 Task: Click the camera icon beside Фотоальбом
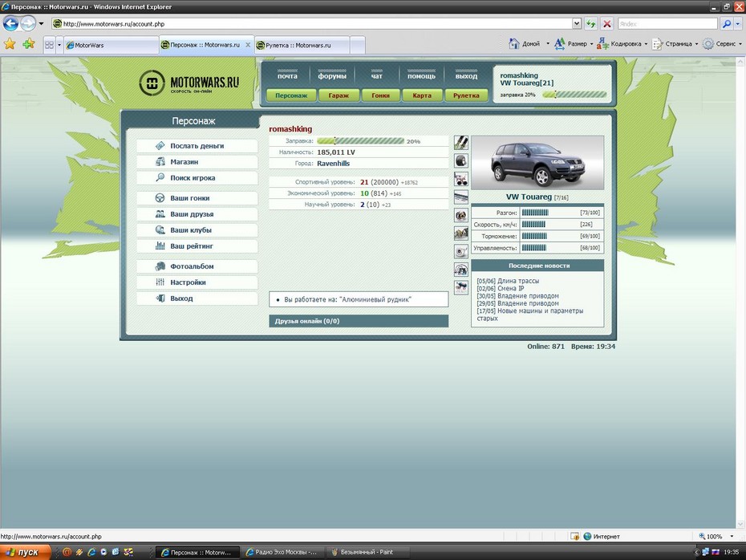coord(160,266)
